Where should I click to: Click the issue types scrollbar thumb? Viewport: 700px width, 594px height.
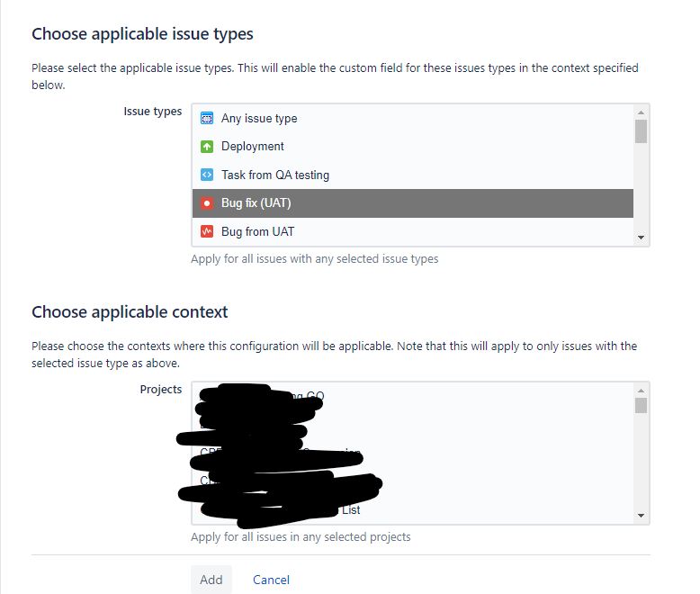(642, 131)
